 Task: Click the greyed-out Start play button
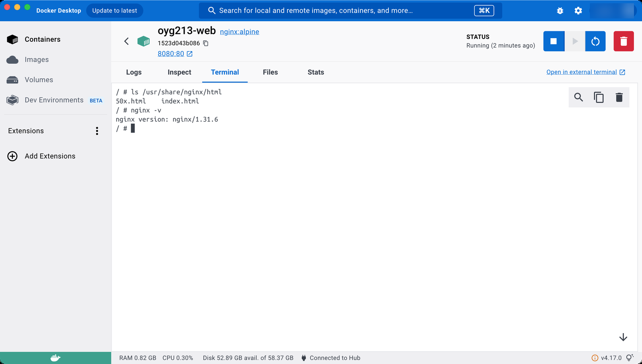[575, 41]
